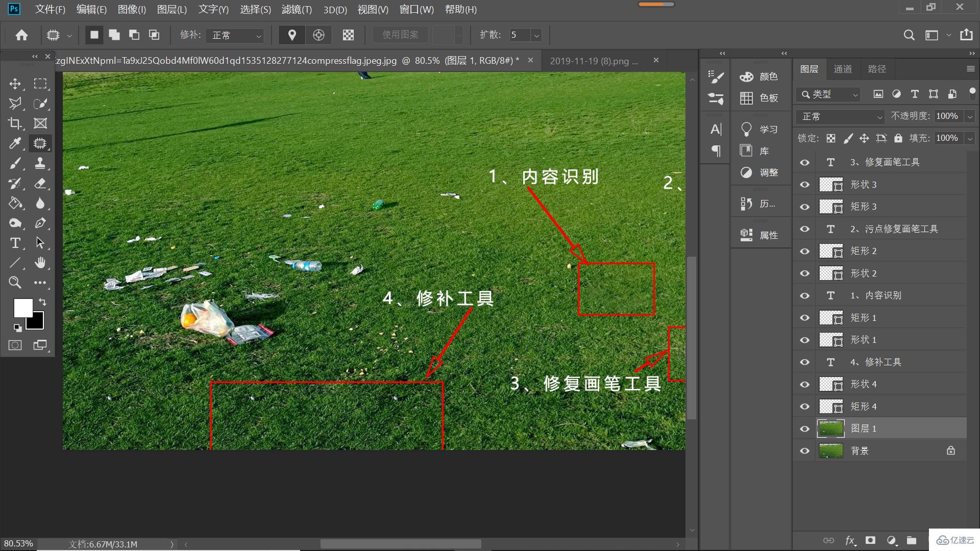Select the Hand tool

click(x=40, y=263)
